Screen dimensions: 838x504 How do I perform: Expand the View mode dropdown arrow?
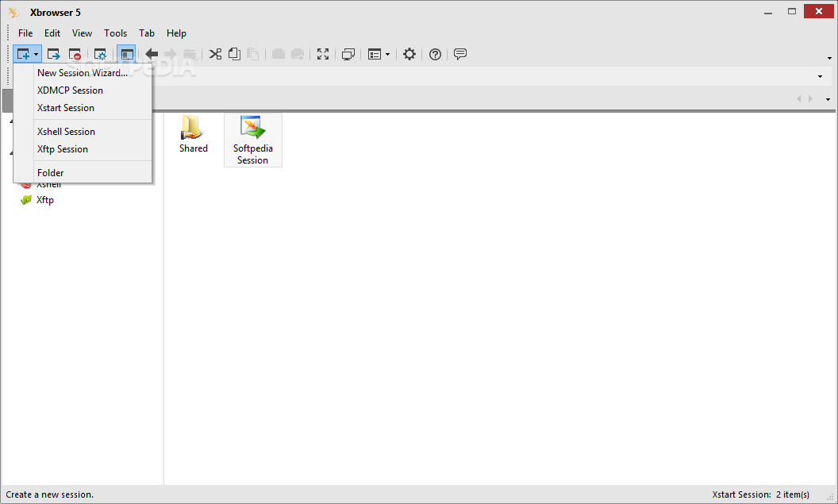387,55
